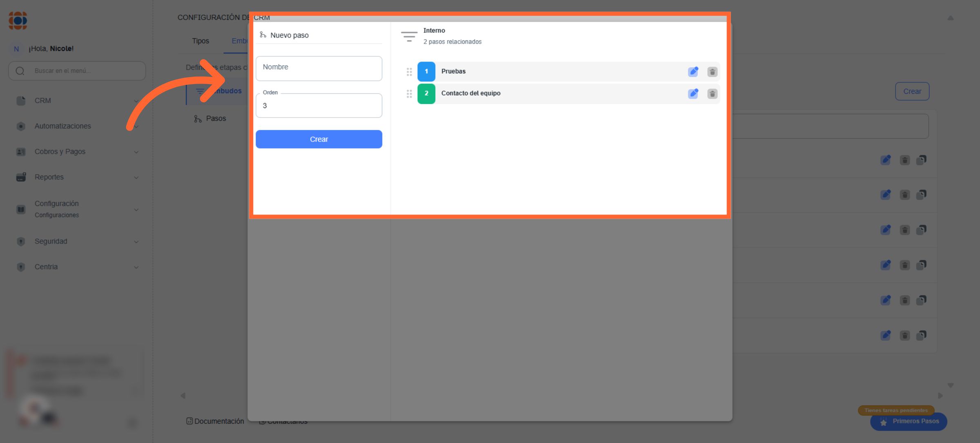Click the edit pencil for Pruebas step
980x443 pixels.
tap(693, 72)
